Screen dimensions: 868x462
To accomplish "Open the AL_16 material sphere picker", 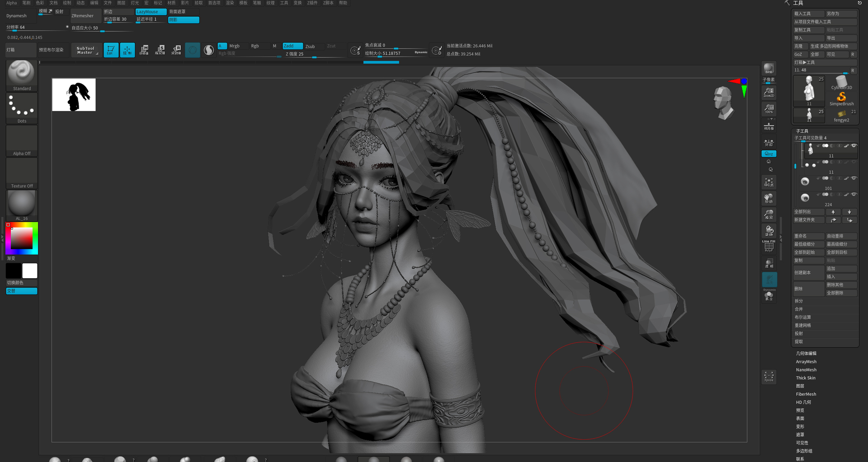I will pos(21,205).
